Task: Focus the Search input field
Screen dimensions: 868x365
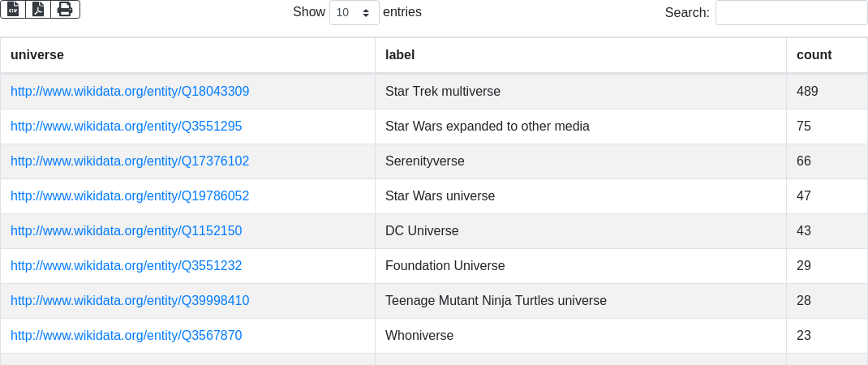Action: 792,12
